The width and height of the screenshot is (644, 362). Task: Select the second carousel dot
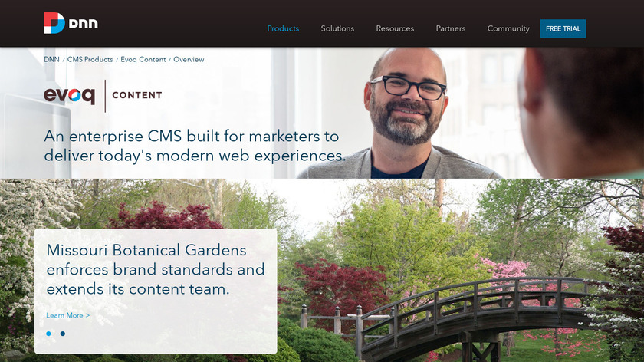point(62,334)
